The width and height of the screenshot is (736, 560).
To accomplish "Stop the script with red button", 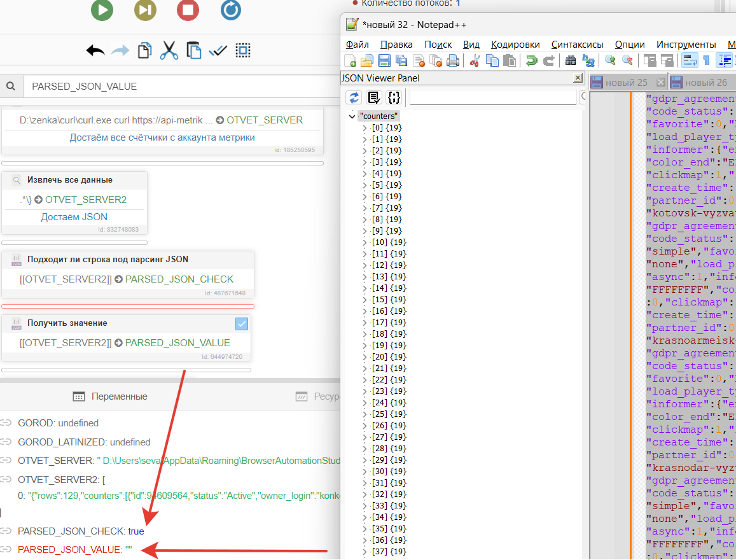I will click(x=188, y=10).
